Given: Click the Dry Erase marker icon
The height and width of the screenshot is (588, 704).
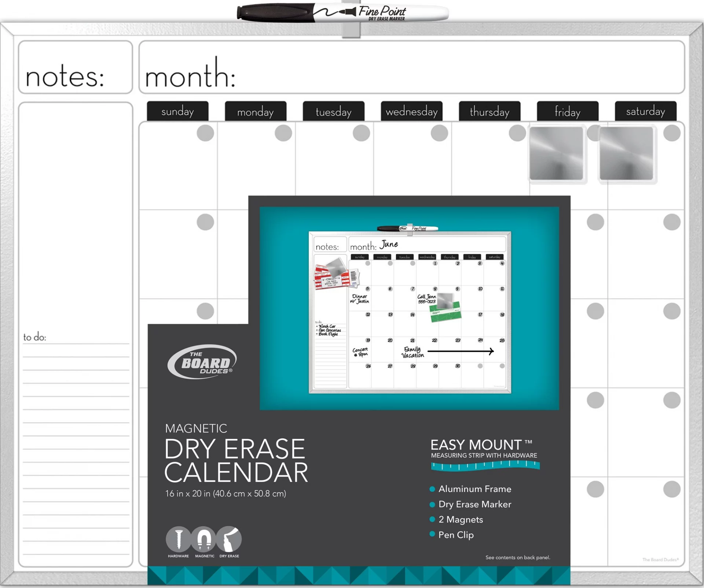Looking at the screenshot, I should pyautogui.click(x=229, y=539).
